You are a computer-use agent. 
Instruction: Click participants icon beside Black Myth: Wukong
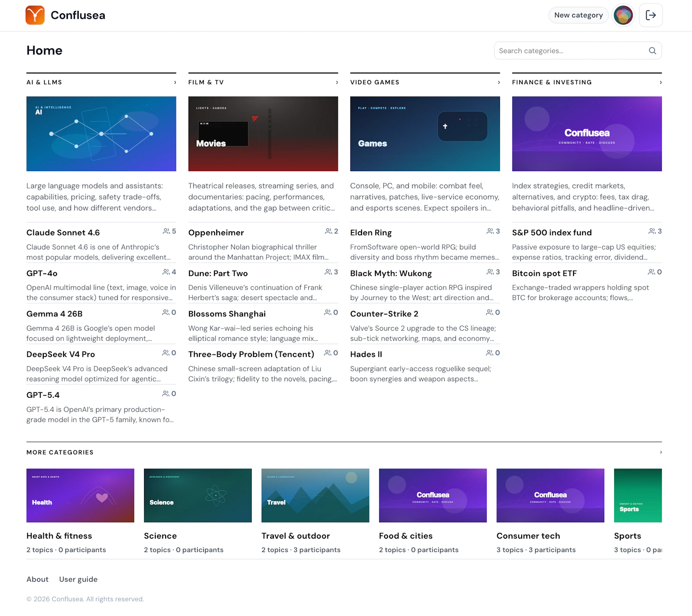[490, 272]
